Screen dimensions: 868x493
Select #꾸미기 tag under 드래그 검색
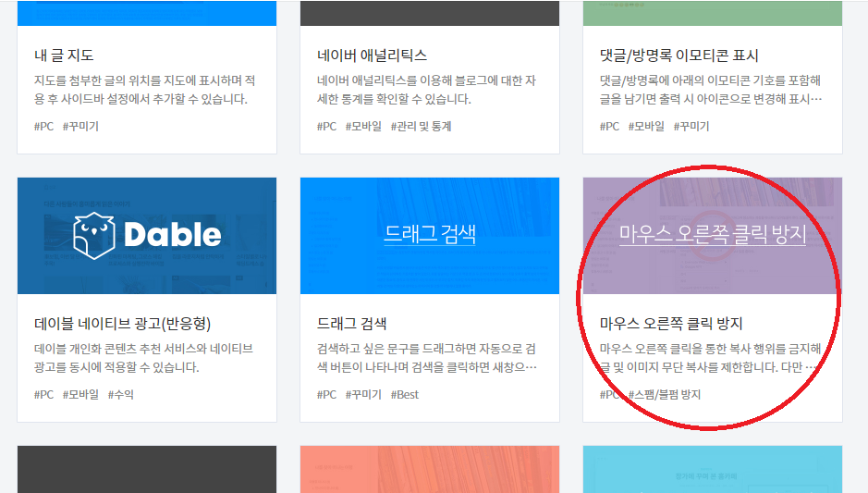point(363,394)
